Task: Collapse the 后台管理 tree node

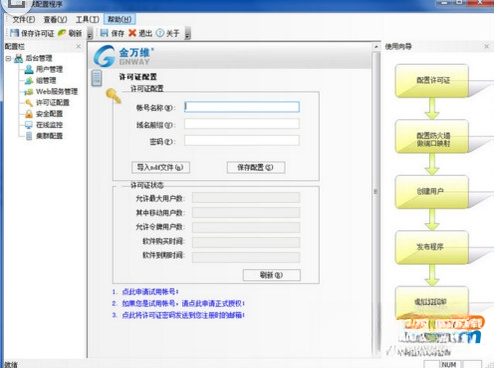Action: 8,59
